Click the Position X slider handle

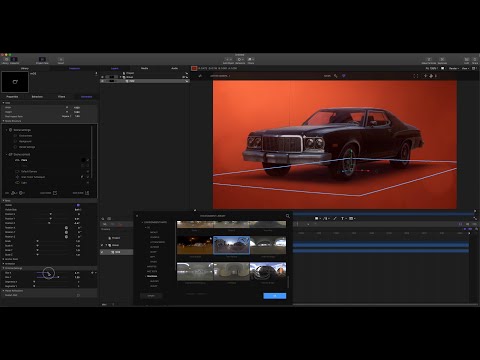(51, 214)
